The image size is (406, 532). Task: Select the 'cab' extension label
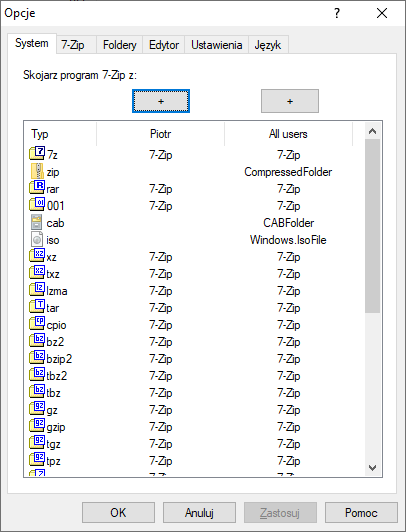tap(55, 223)
